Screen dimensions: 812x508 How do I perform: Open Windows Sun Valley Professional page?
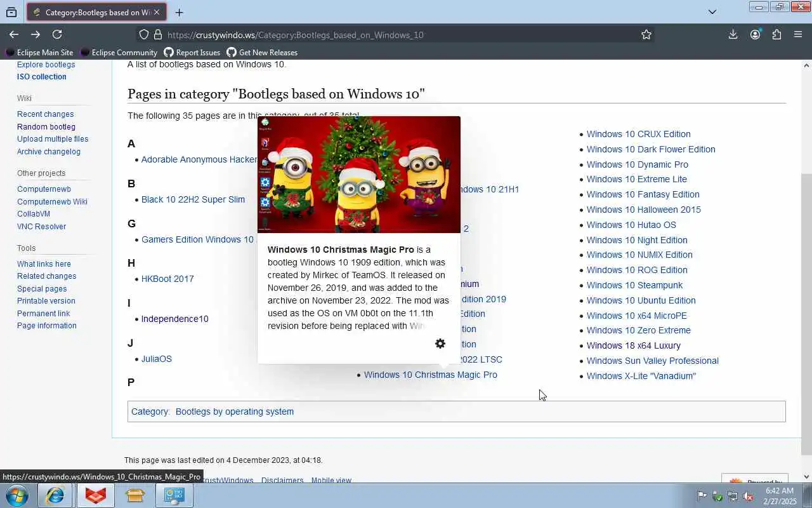652,361
